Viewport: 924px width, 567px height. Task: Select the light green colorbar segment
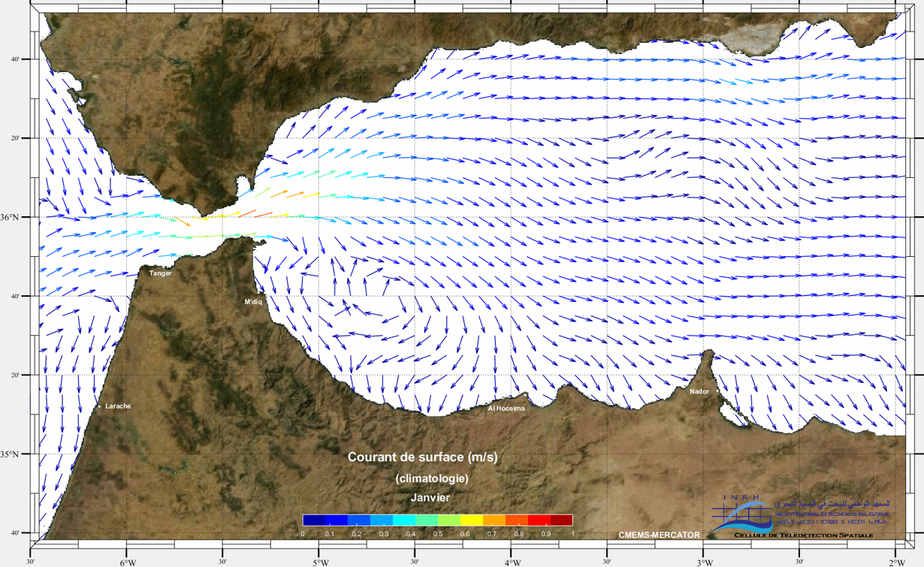coord(448,520)
